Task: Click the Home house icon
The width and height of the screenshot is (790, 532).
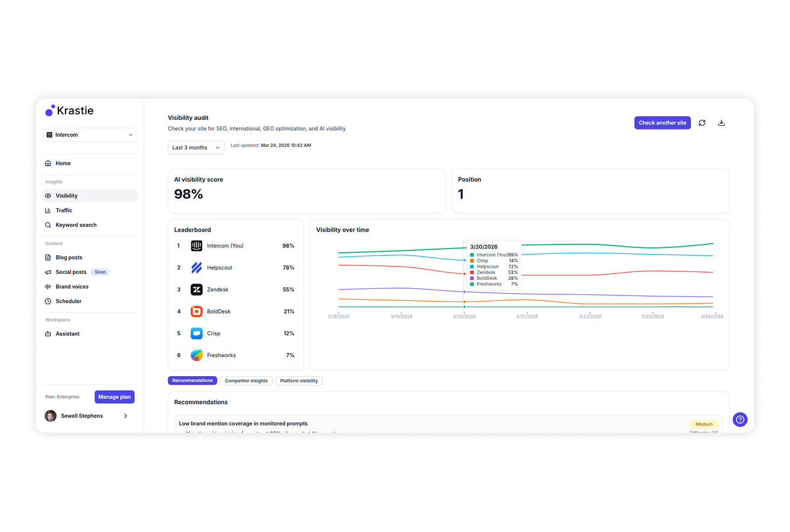Action: click(x=48, y=163)
